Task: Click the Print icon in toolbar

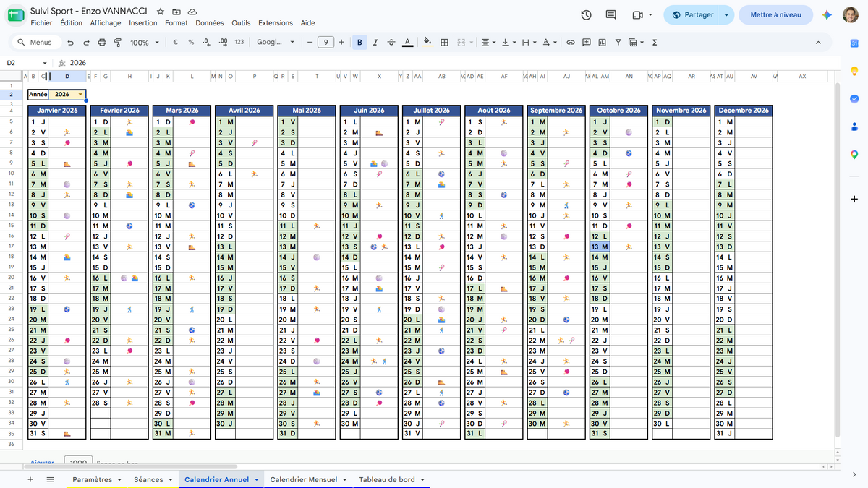Action: point(102,43)
